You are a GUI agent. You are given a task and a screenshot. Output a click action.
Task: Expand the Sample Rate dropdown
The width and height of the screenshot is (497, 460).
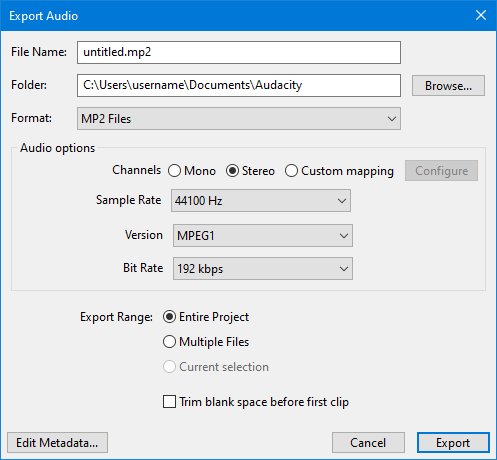click(261, 201)
